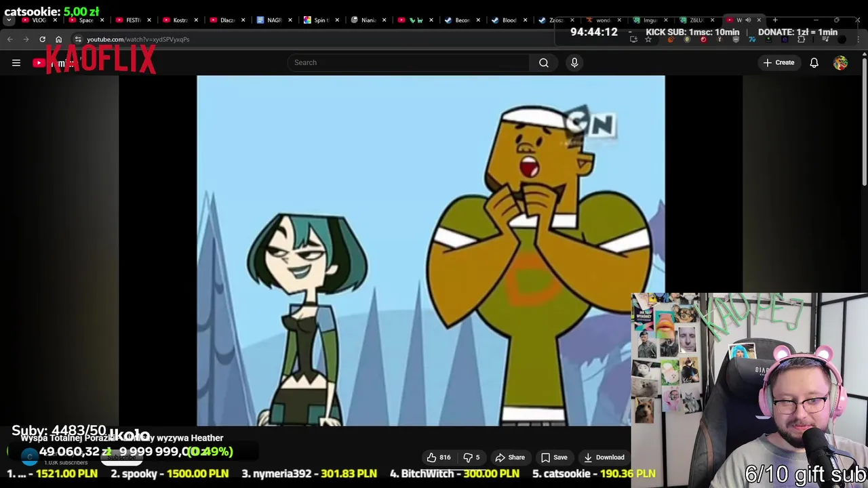Switch to the Space tab
The image size is (868, 488).
[86, 20]
